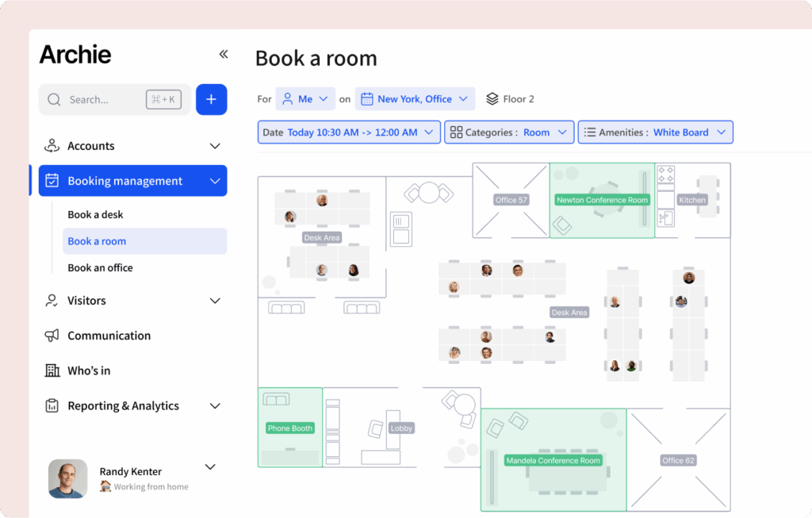Collapse the sidebar using the double-chevron icon

[x=224, y=54]
